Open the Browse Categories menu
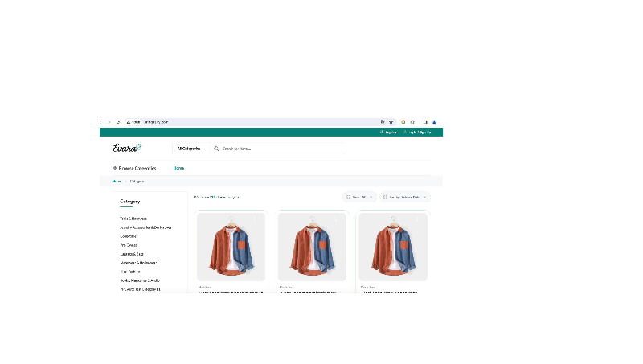The height and width of the screenshot is (364, 643). 134,168
